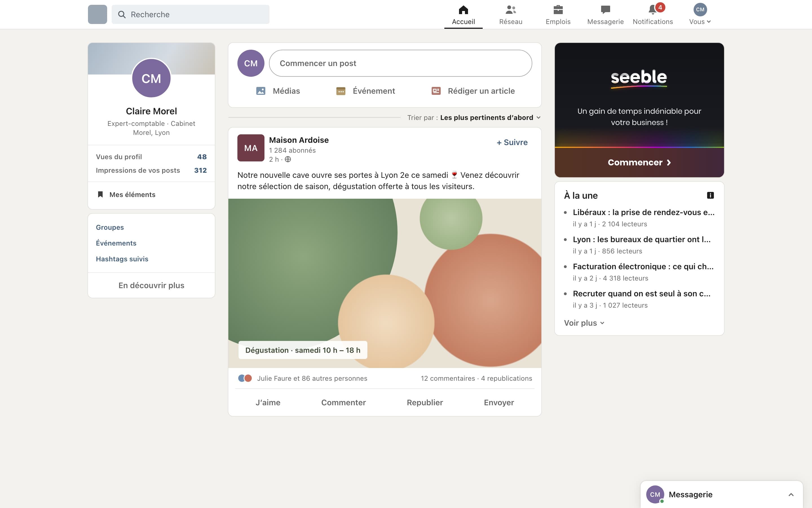The image size is (812, 508).
Task: Open the Emplois briefcase icon
Action: [x=558, y=9]
